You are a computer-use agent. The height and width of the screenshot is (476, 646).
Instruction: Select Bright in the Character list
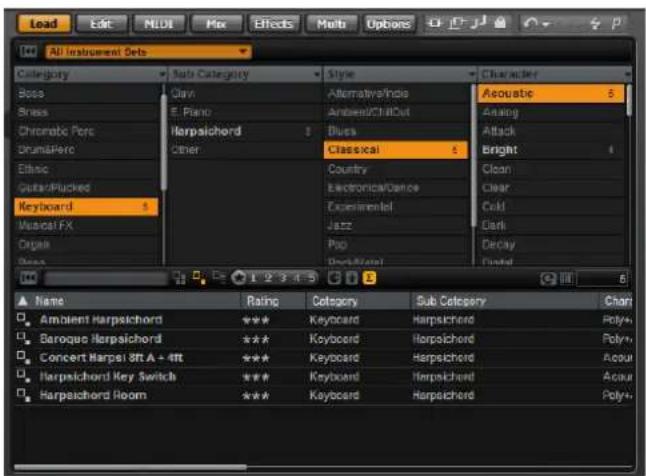coord(551,150)
